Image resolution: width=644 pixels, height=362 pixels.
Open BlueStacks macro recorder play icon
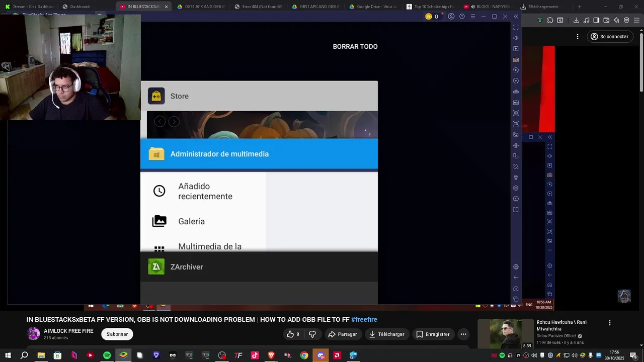coord(516,70)
